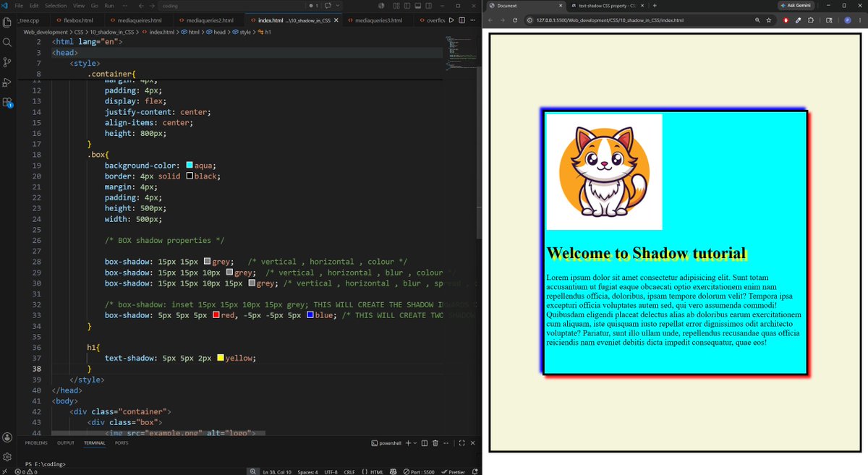Open the Copilot chat icon in title bar

pos(328,5)
